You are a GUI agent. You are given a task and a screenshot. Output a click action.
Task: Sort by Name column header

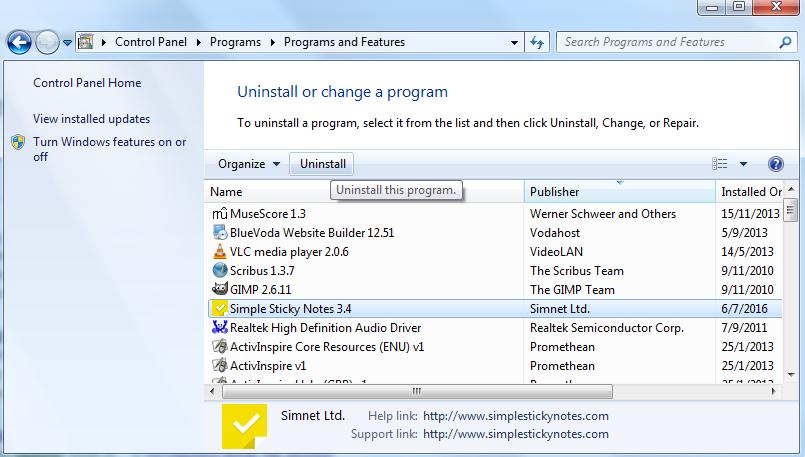pyautogui.click(x=364, y=192)
